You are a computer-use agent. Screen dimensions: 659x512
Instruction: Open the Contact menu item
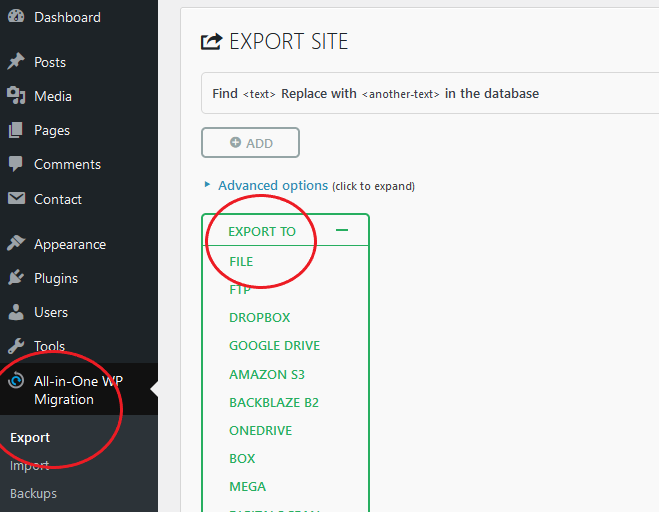[58, 199]
